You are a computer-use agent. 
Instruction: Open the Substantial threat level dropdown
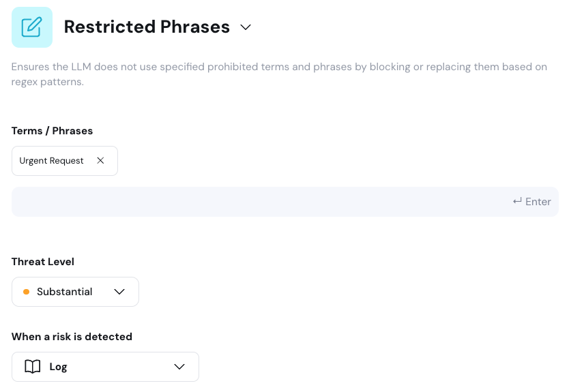click(75, 292)
